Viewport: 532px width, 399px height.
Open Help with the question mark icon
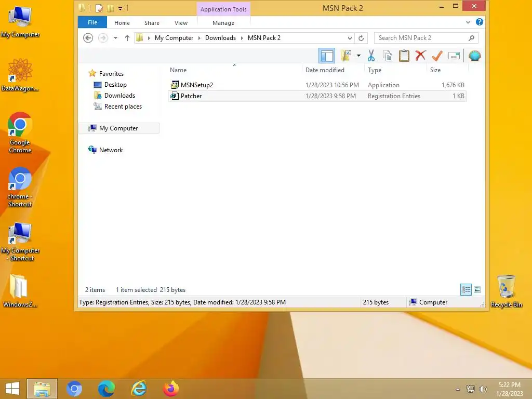[x=480, y=22]
